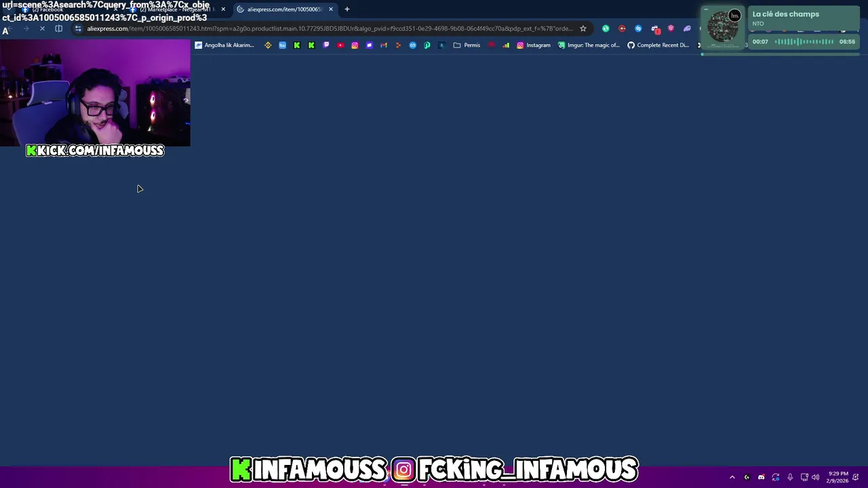The height and width of the screenshot is (488, 868).
Task: Open the red bookmark icon after Permis
Action: pyautogui.click(x=492, y=45)
